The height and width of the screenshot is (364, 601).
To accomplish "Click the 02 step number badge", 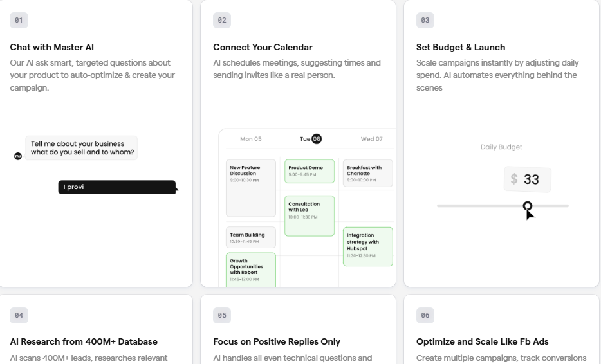I will pos(222,21).
